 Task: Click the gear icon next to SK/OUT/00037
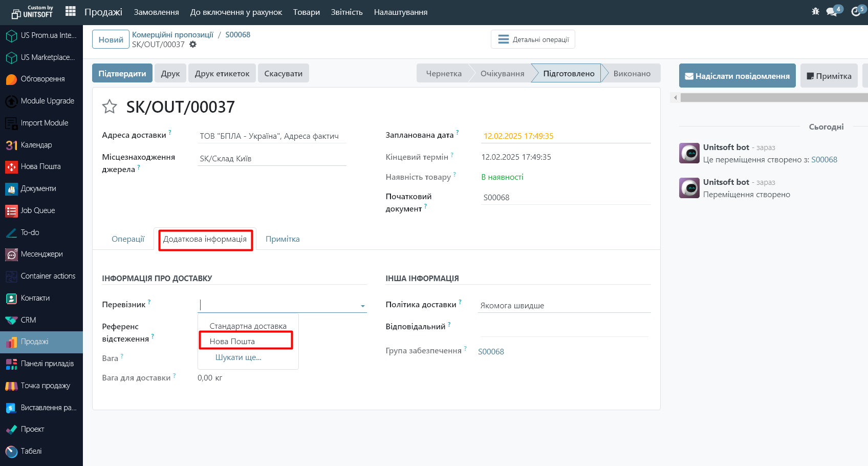[193, 45]
